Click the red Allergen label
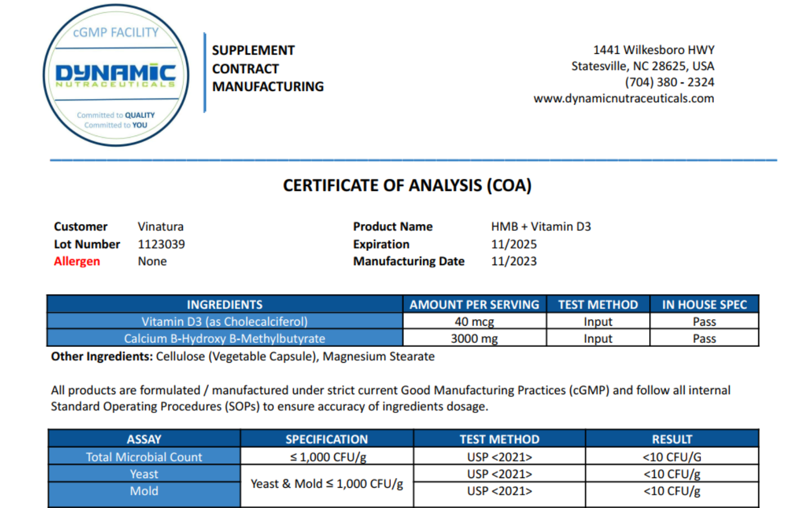 [77, 261]
